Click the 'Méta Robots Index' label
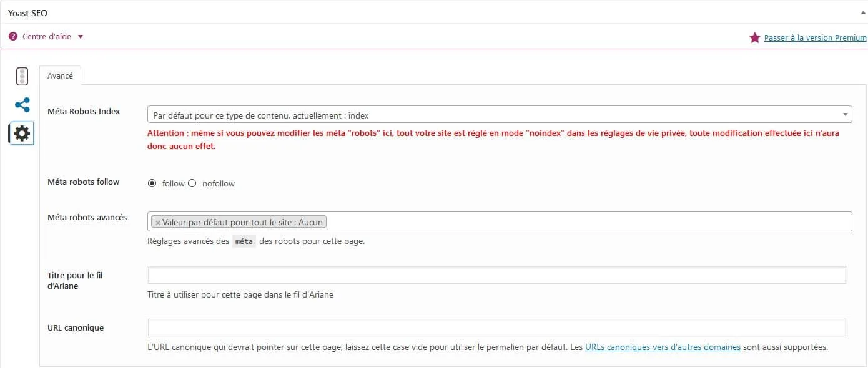The width and height of the screenshot is (868, 368). tap(84, 112)
